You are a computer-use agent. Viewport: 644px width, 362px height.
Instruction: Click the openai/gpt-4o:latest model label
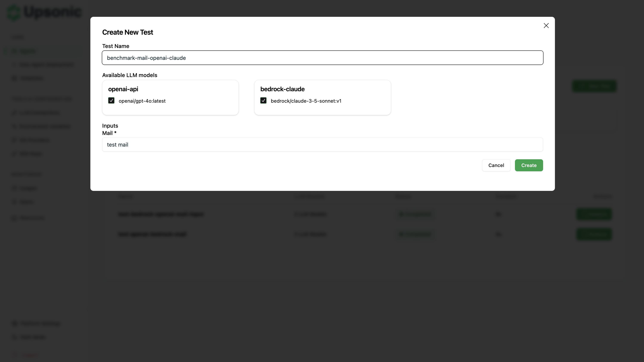click(142, 101)
